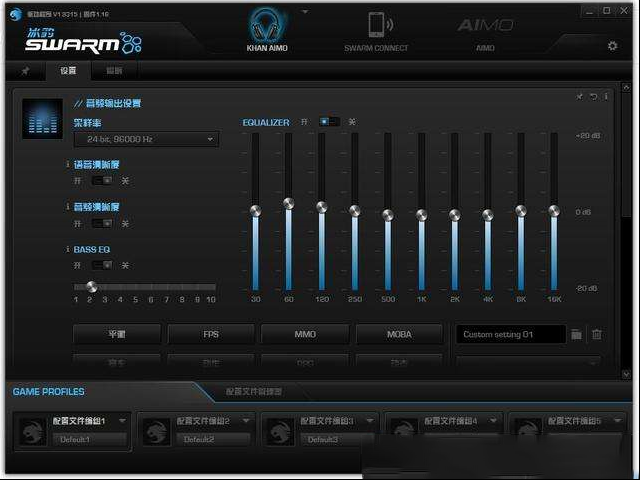Open the profile manager tab beside GAME PROFILES

pos(253,392)
